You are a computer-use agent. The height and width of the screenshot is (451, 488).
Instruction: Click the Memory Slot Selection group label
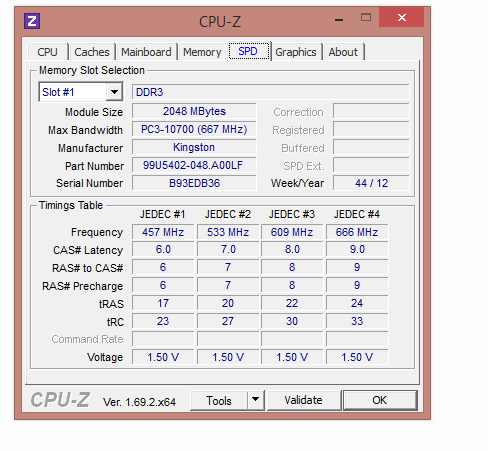tap(92, 70)
